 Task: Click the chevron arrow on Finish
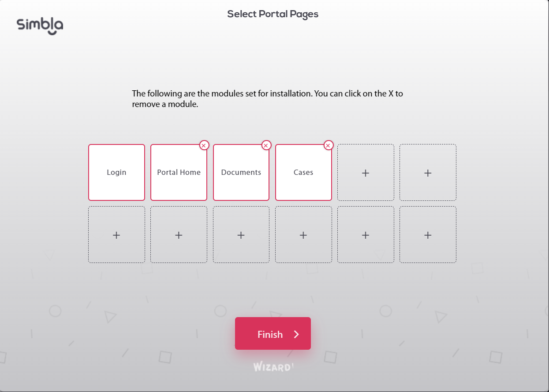(297, 334)
